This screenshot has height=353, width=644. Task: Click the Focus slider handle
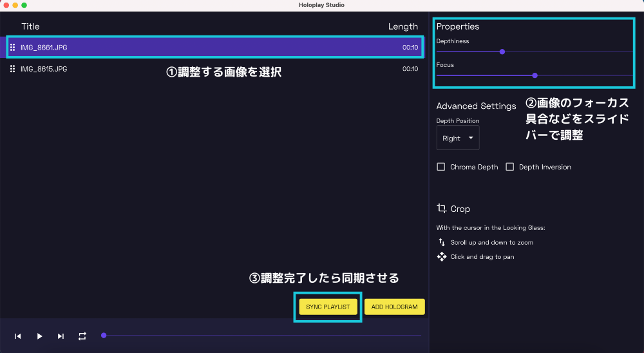535,75
